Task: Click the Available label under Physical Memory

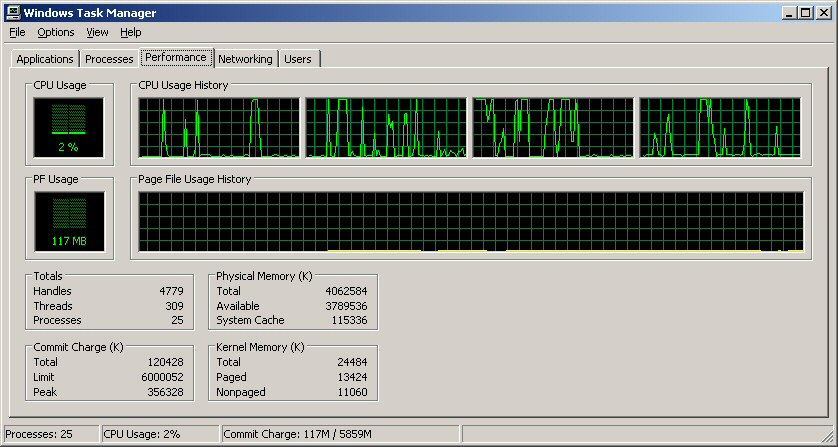Action: [x=238, y=306]
